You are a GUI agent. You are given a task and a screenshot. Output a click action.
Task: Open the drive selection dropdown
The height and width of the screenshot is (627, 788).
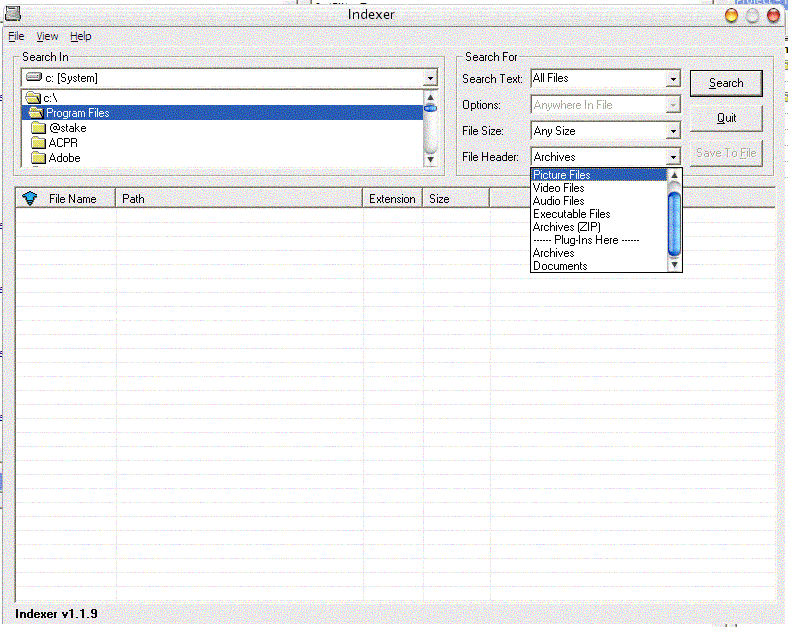coord(430,78)
